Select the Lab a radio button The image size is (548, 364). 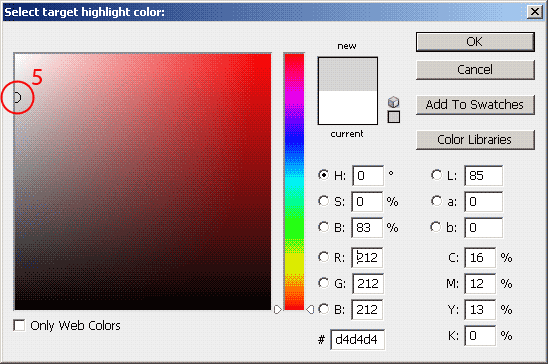pos(436,201)
